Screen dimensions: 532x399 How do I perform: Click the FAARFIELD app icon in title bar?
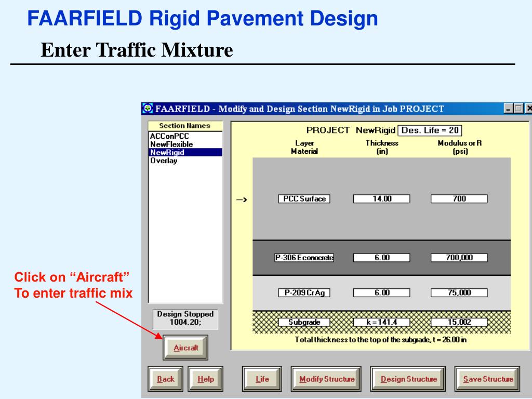click(x=148, y=109)
